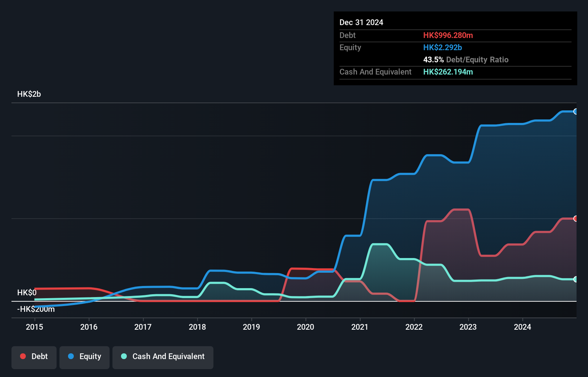Click the HK$996.280m debt value
The height and width of the screenshot is (377, 588).
(x=448, y=35)
